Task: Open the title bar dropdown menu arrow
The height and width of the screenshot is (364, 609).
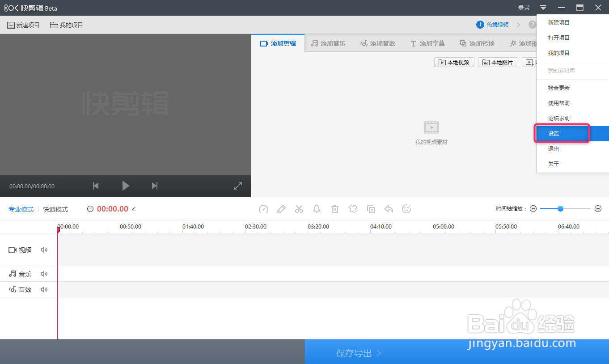Action: click(543, 8)
